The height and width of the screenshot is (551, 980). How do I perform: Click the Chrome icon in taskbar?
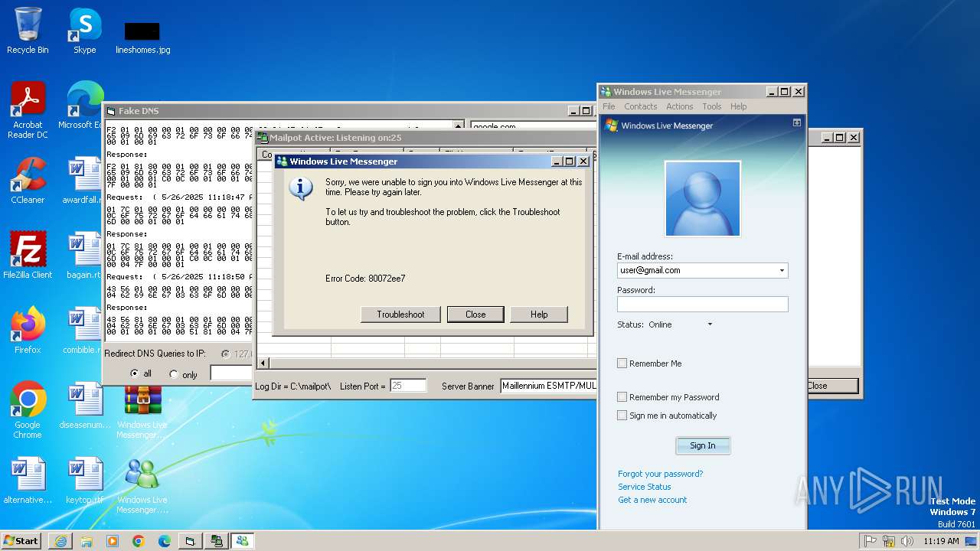(x=139, y=541)
